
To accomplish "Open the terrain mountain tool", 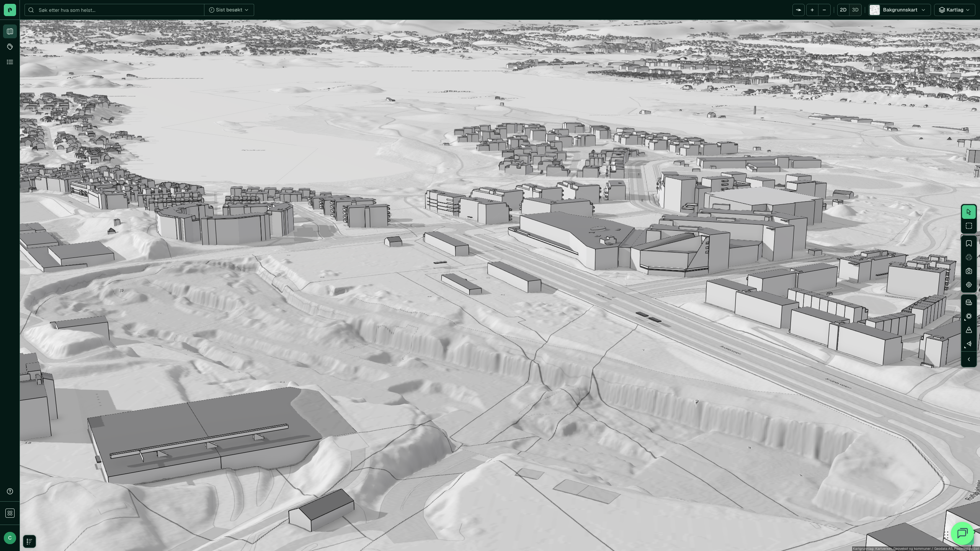I will pos(969,330).
